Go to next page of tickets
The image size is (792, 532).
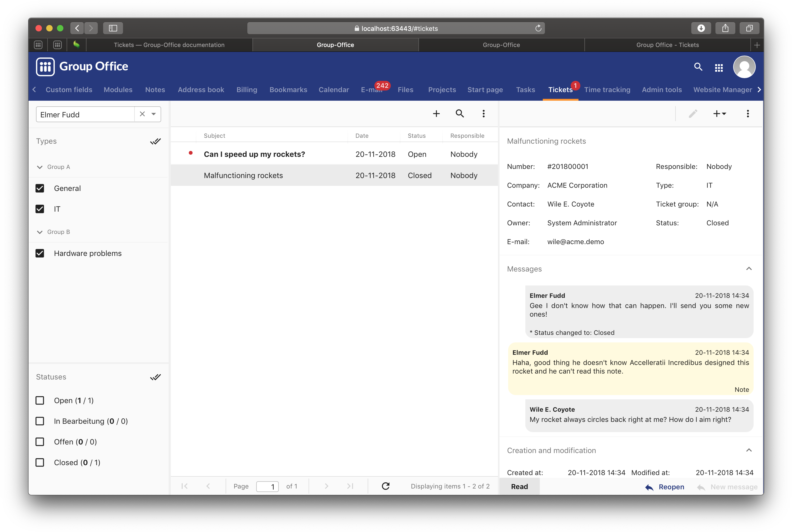tap(326, 486)
